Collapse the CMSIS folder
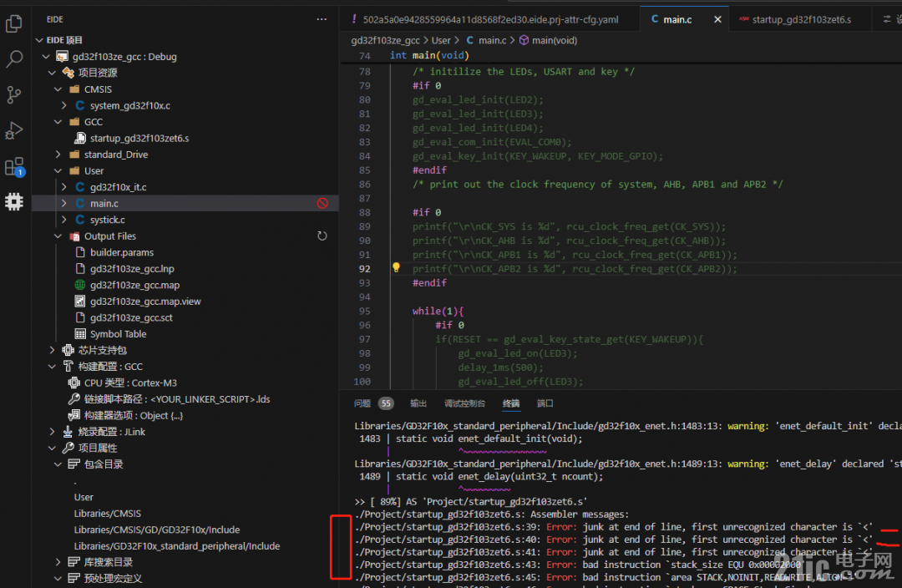This screenshot has width=902, height=588. point(58,89)
